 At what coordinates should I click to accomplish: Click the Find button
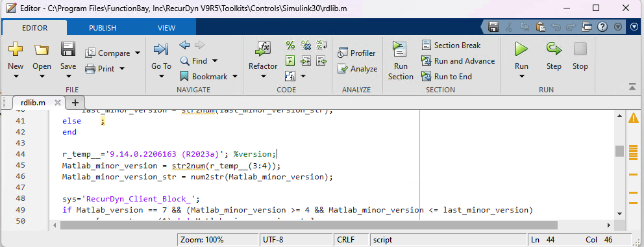193,61
